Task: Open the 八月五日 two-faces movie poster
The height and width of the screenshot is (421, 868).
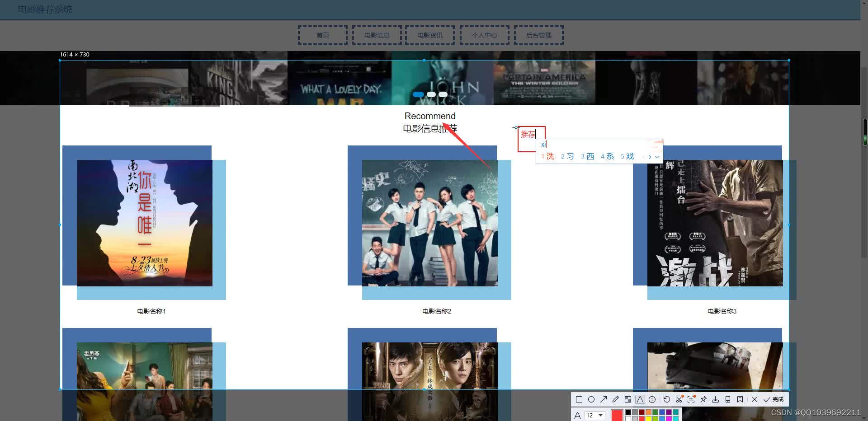Action: pos(430,382)
